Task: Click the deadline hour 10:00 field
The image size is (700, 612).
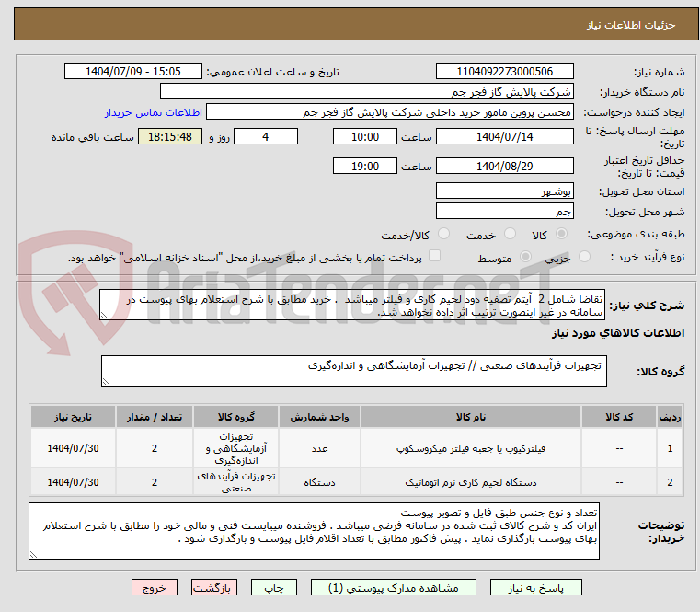Action: (365, 137)
